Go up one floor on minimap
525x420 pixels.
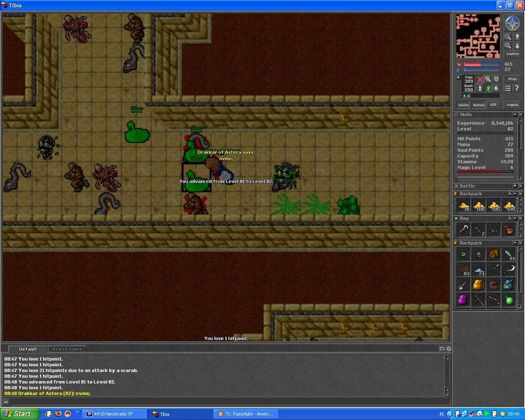[517, 37]
